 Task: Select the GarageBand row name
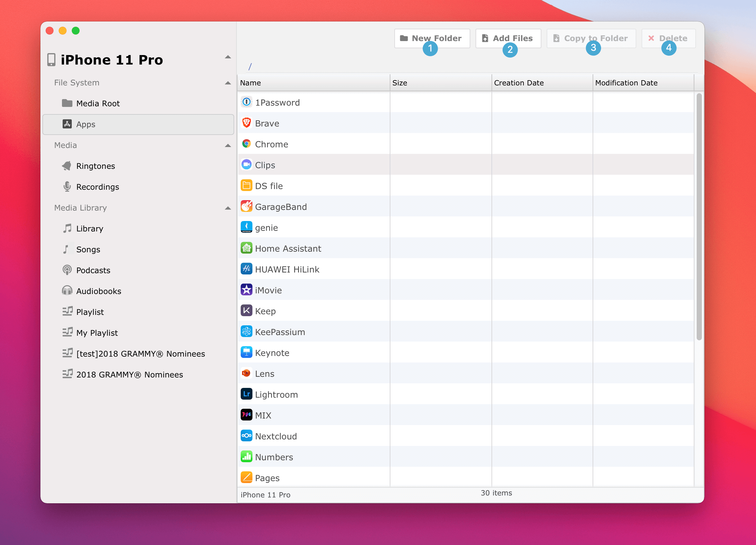281,207
